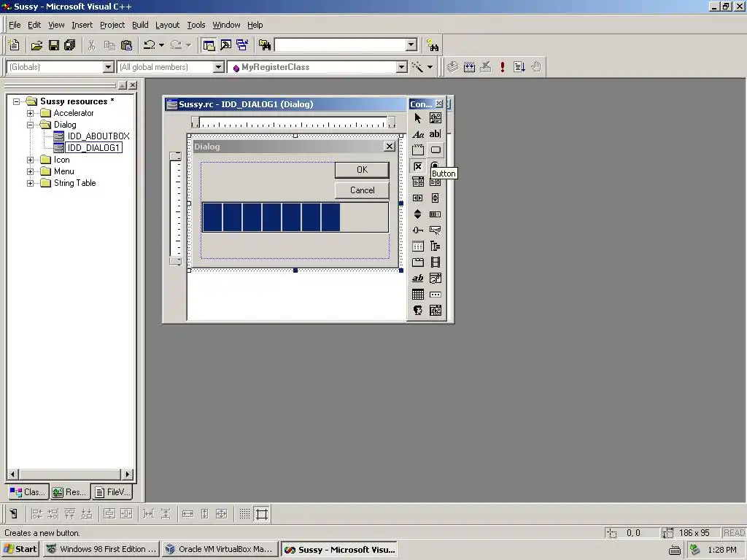747x560 pixels.
Task: Open the (All global members) dropdown
Action: (219, 67)
